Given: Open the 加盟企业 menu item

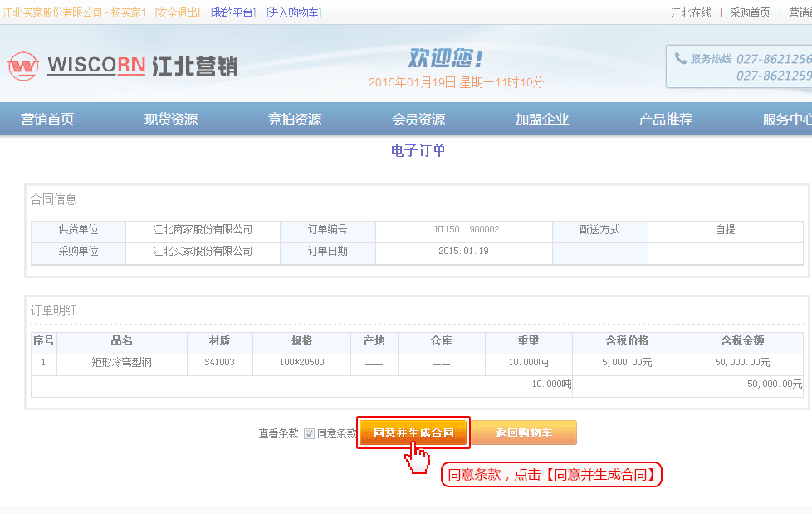Looking at the screenshot, I should (542, 119).
